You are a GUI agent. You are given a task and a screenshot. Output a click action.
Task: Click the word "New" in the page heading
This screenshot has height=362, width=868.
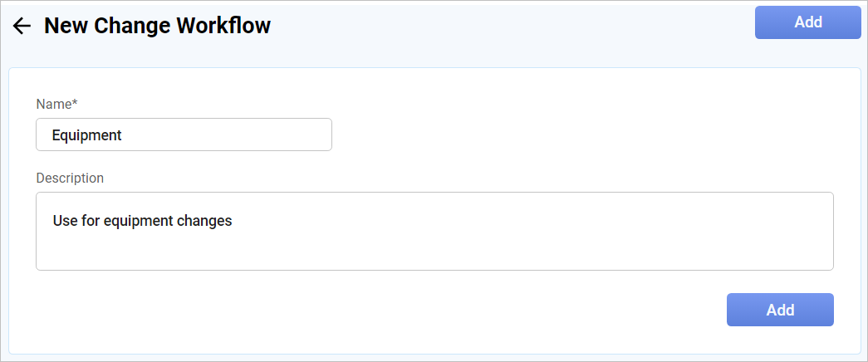[x=65, y=26]
